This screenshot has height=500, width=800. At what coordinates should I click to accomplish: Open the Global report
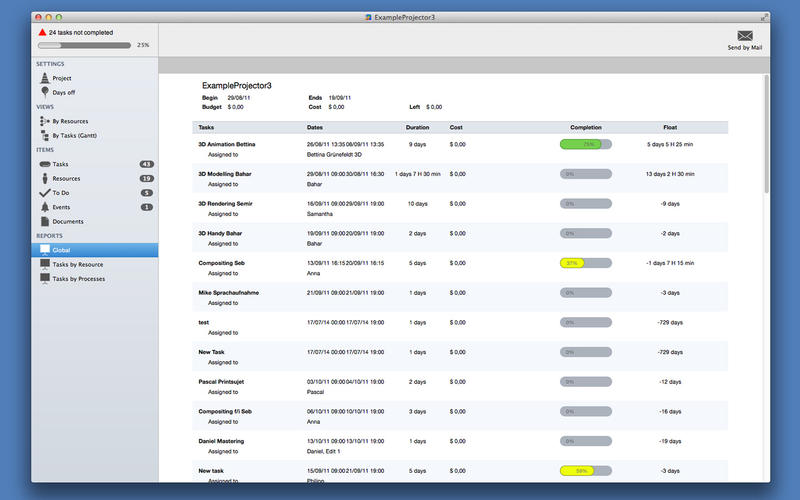coord(95,250)
